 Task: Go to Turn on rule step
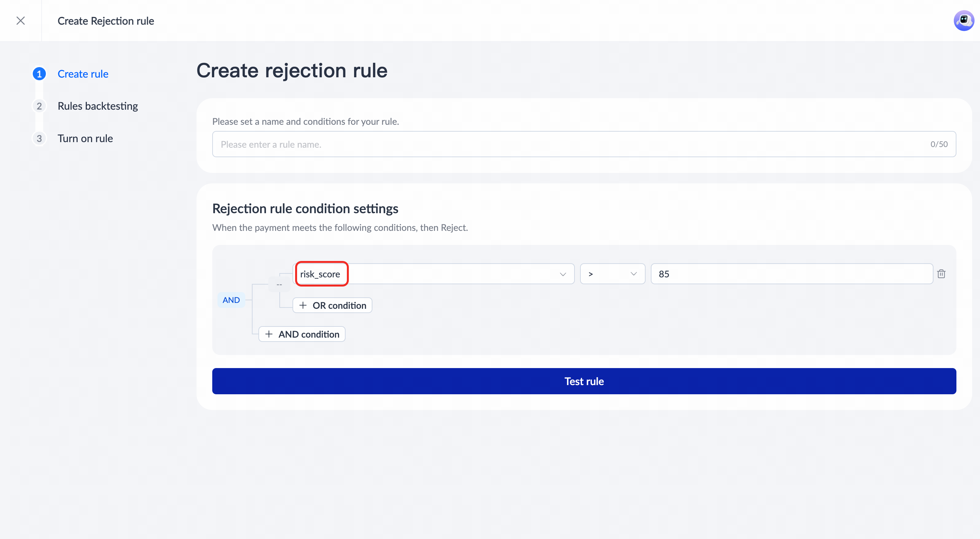[x=85, y=139]
